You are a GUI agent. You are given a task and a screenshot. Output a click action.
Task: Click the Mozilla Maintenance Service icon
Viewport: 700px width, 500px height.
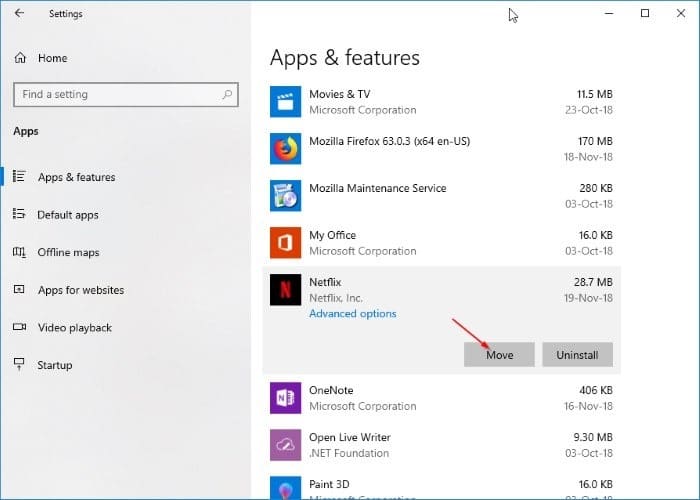pyautogui.click(x=285, y=196)
